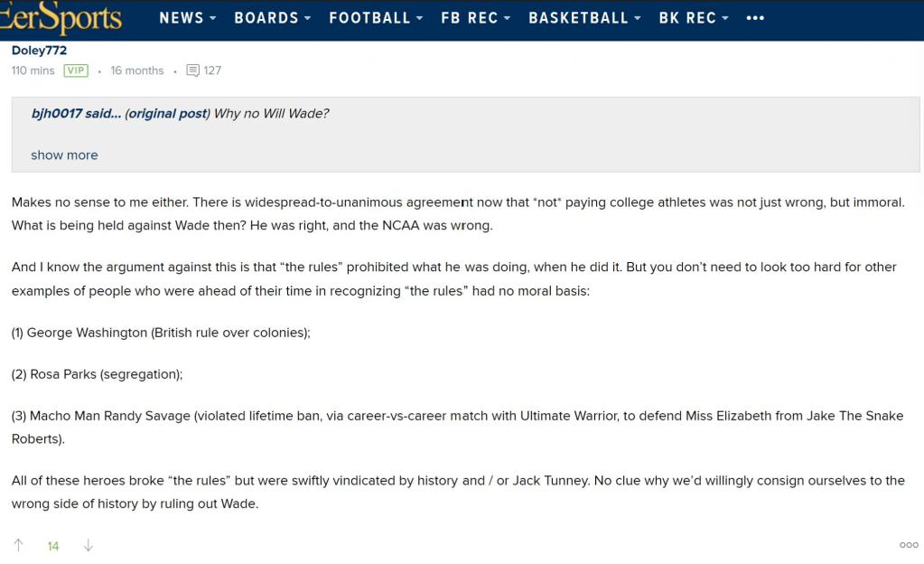924x564 pixels.
Task: Downvote Doley772's post
Action: click(88, 545)
